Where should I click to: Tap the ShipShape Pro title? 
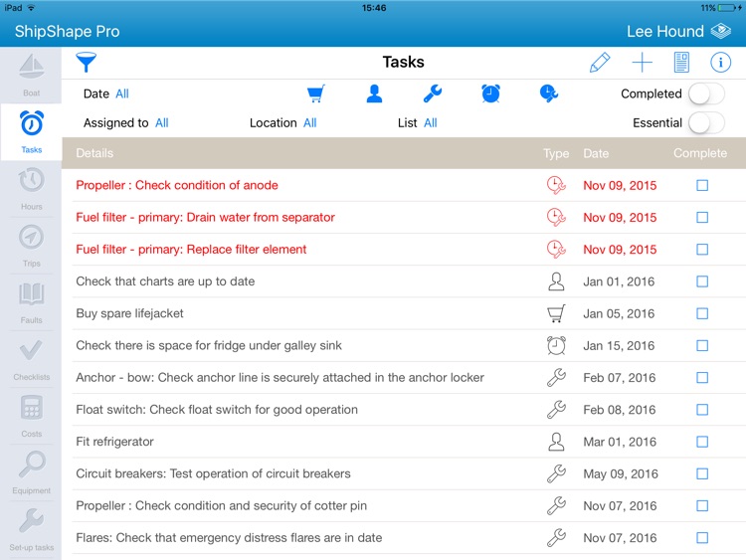[x=67, y=32]
